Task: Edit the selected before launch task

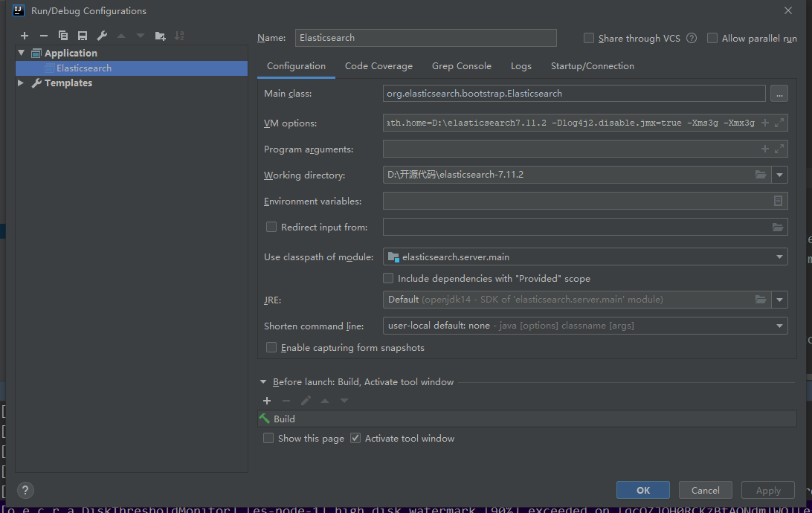Action: point(306,401)
